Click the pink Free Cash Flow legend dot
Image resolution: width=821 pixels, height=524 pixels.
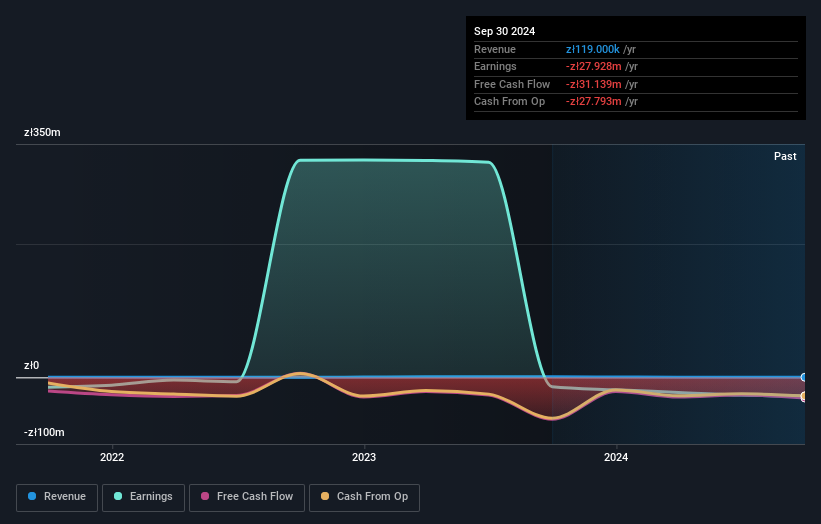point(205,496)
